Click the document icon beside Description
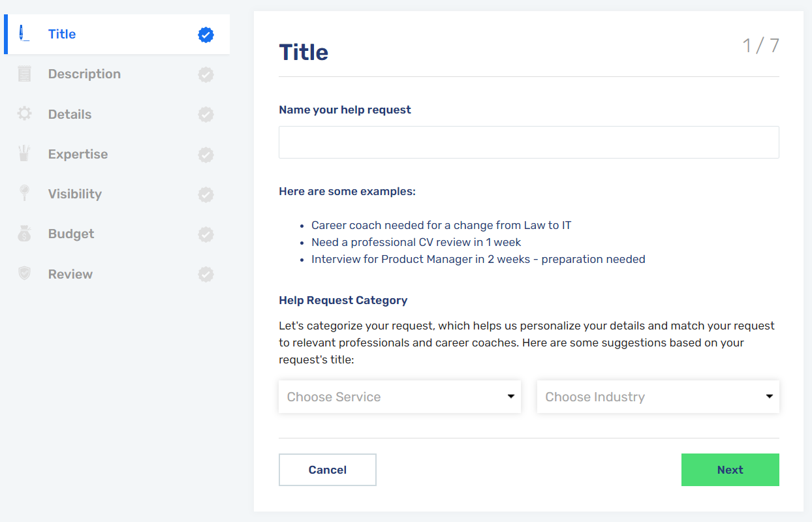The height and width of the screenshot is (522, 812). point(24,74)
